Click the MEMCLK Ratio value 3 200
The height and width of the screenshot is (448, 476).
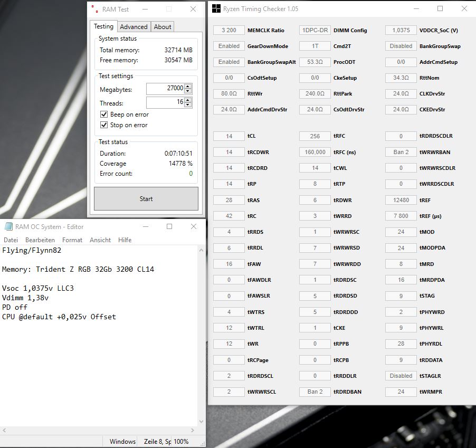tap(229, 31)
